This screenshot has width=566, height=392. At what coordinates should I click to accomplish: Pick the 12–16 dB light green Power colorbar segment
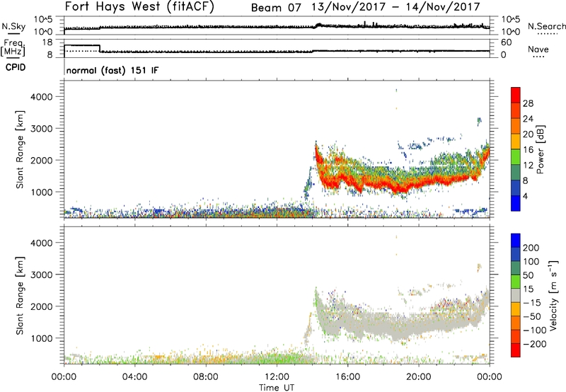point(516,157)
